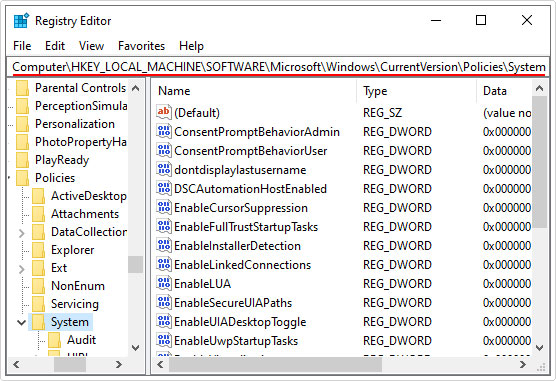Click the DWORD icon beside EnableLinkedConnections

163,264
